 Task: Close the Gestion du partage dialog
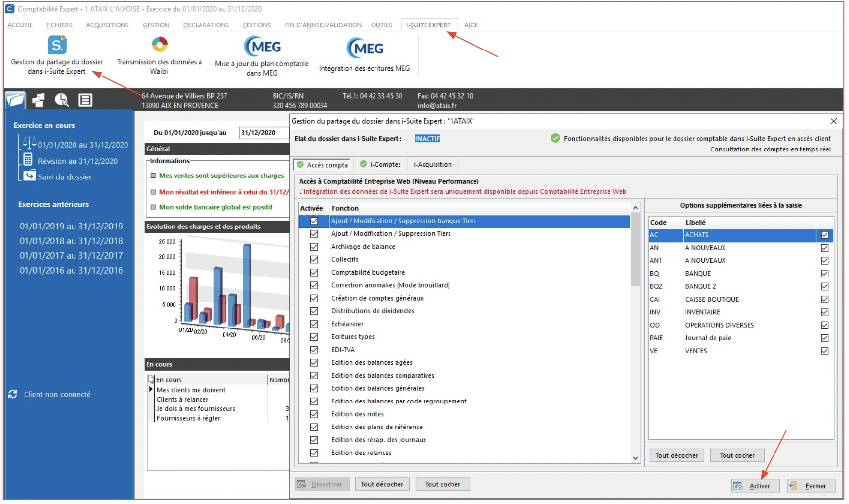pyautogui.click(x=833, y=121)
